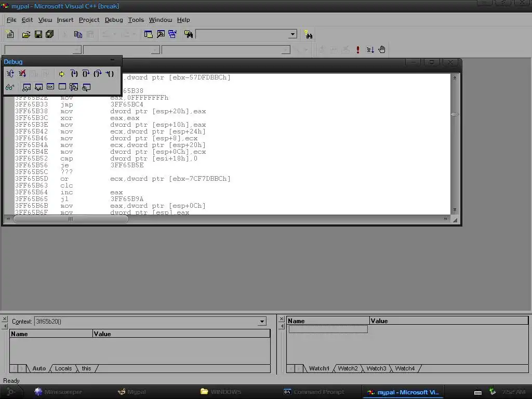The image size is (532, 399).
Task: Open the View menu
Action: point(45,20)
